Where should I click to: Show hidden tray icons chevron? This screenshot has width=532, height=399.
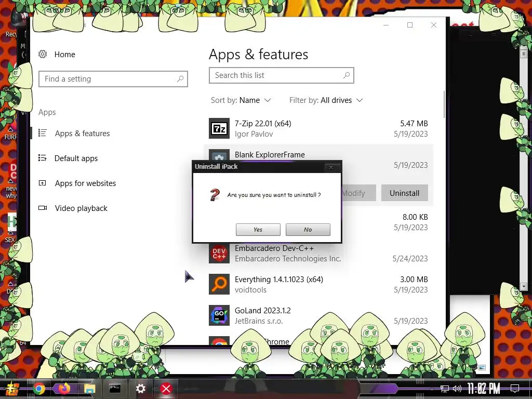pyautogui.click(x=432, y=389)
